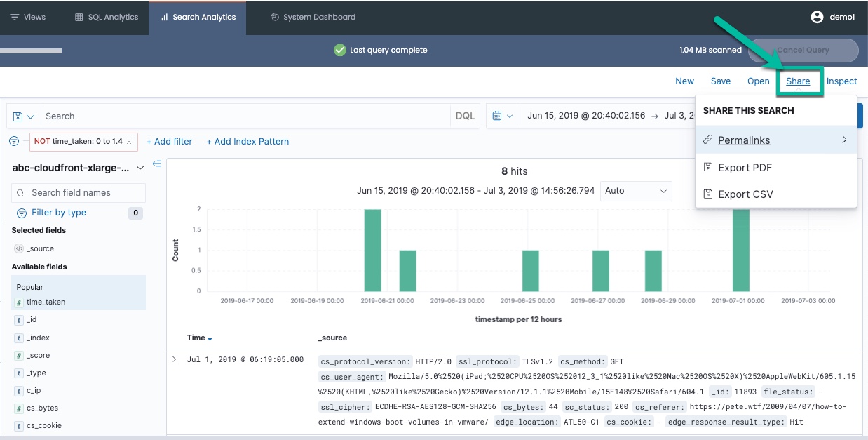Screen dimensions: 868x440
Task: Click the _id field
Action: 32,319
